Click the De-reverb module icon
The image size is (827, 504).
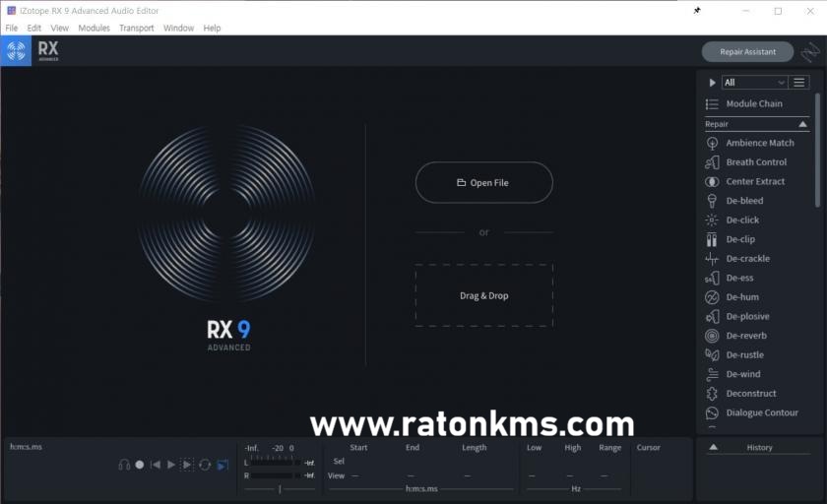point(712,336)
